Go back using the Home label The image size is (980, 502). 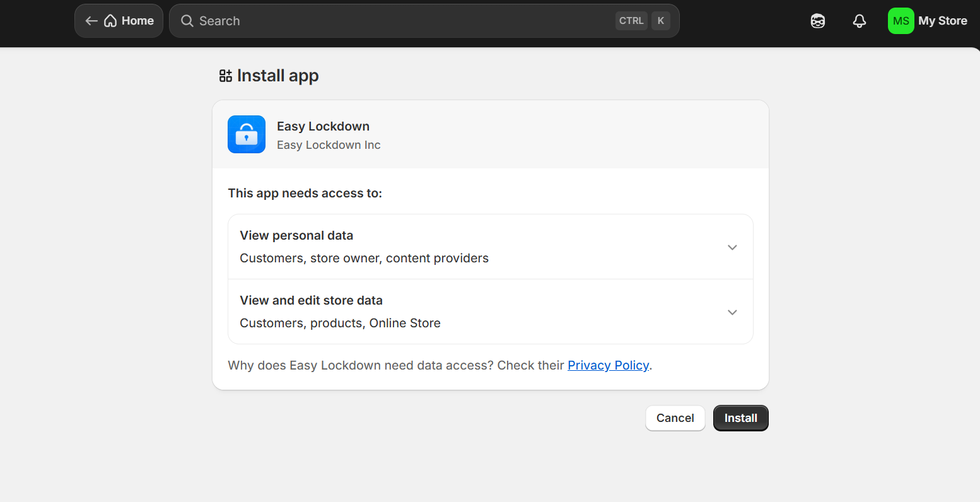point(137,21)
